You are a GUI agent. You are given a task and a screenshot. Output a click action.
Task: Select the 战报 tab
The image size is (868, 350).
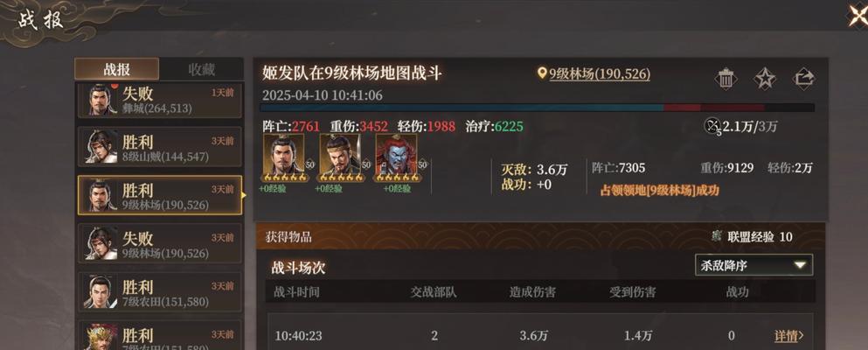coord(117,69)
